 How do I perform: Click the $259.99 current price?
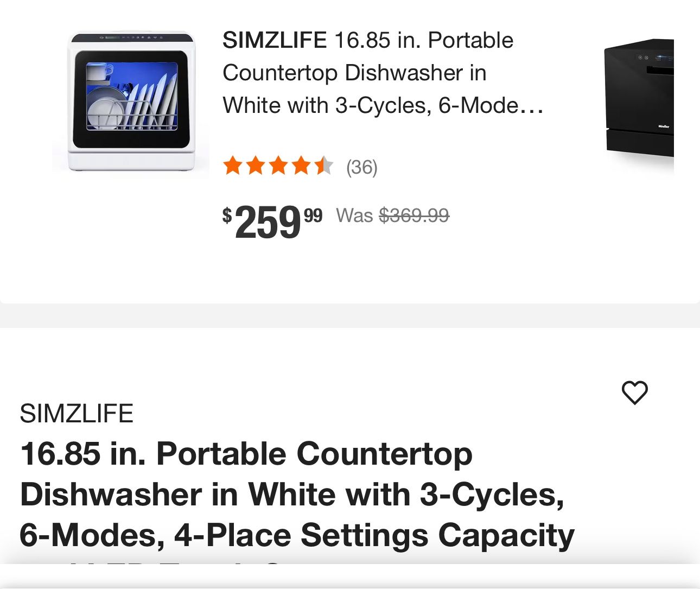[x=272, y=221]
